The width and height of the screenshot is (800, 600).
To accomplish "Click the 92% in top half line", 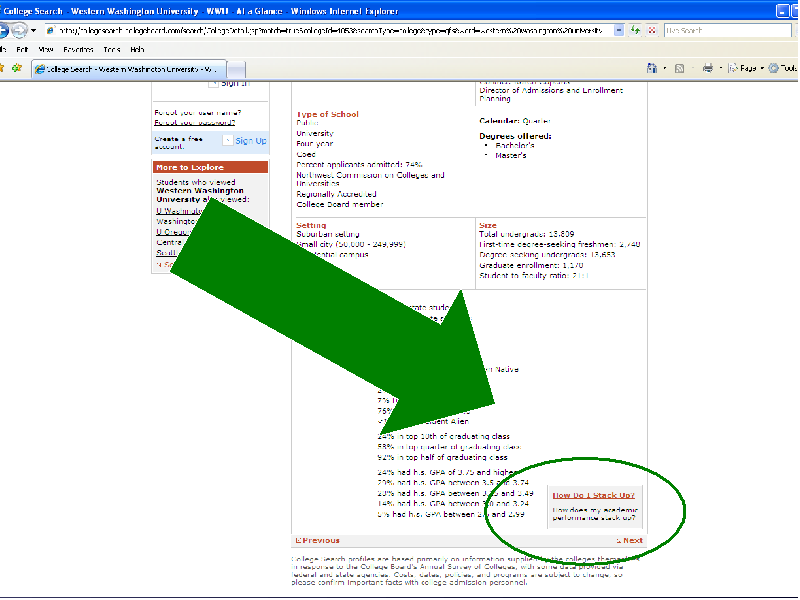I will coord(442,457).
